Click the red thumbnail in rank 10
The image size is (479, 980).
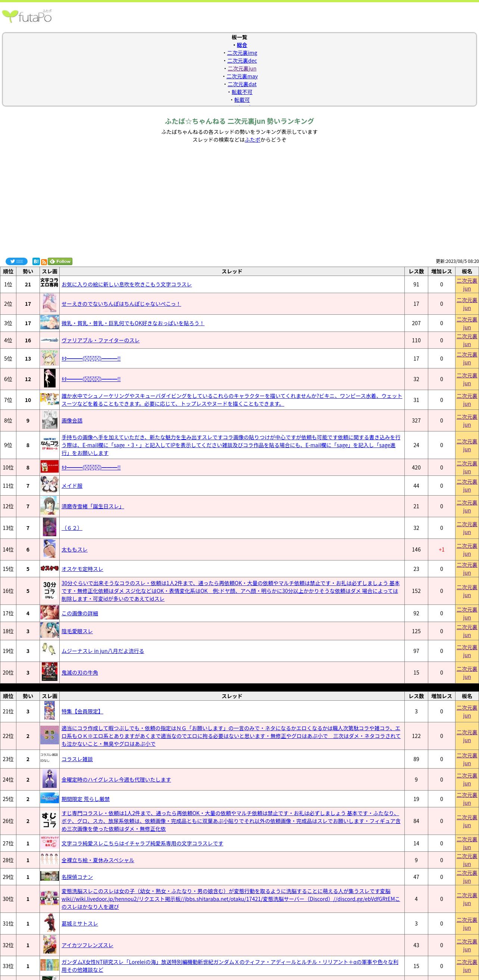tap(50, 467)
